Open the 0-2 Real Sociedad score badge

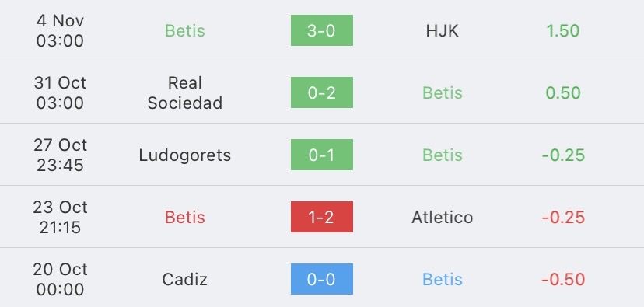[321, 92]
